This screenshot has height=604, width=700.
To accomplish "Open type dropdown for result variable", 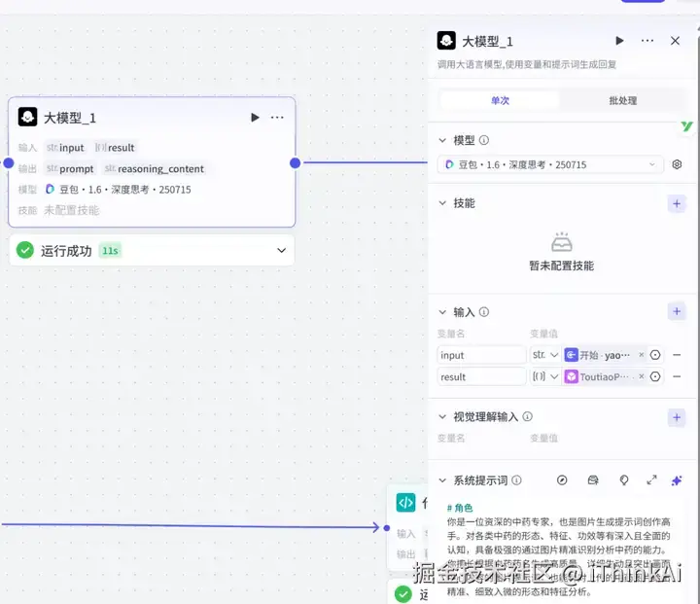I will 545,376.
